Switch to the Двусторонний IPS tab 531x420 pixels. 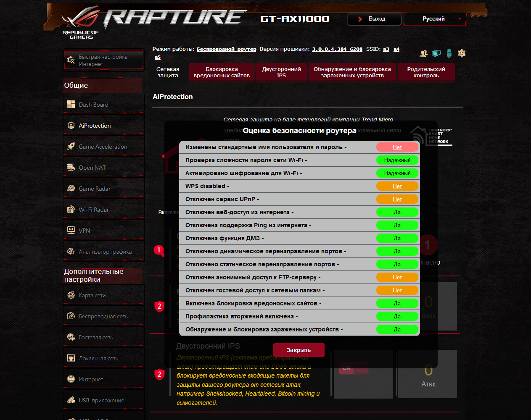pyautogui.click(x=281, y=72)
